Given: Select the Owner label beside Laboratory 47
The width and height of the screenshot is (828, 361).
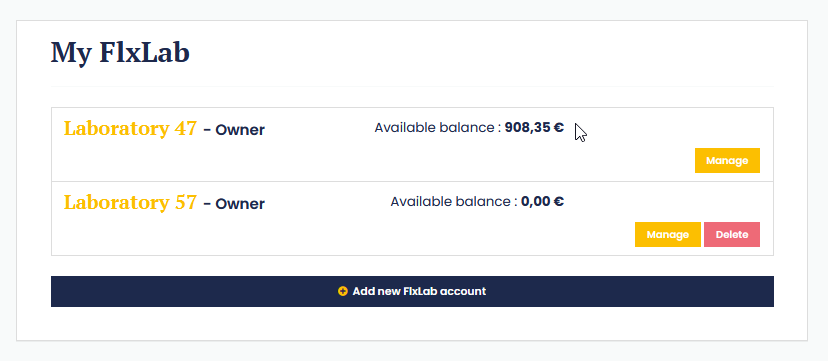Looking at the screenshot, I should tap(240, 130).
